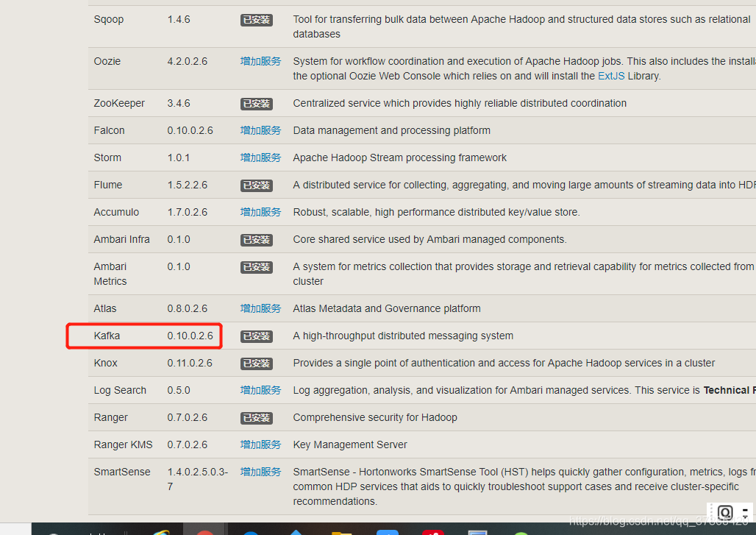The height and width of the screenshot is (535, 756).
Task: Select the Atlas service name
Action: [105, 309]
